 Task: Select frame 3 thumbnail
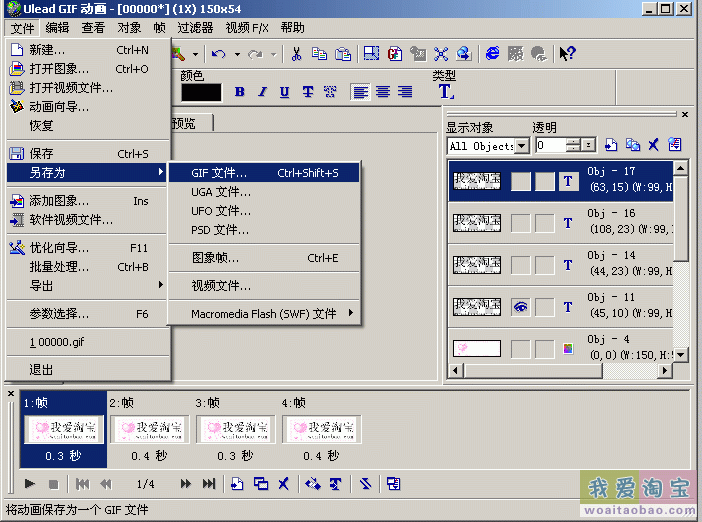[x=235, y=428]
